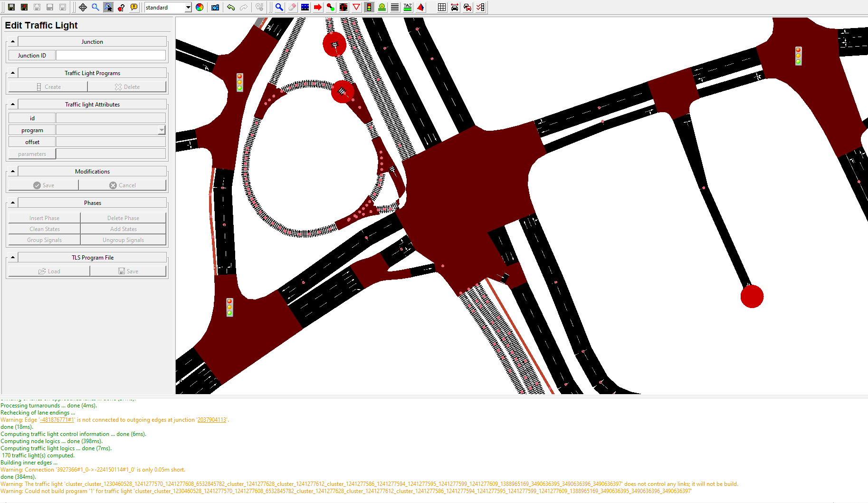Open the color wheel view settings
Screen dimensions: 868x503
pos(200,7)
